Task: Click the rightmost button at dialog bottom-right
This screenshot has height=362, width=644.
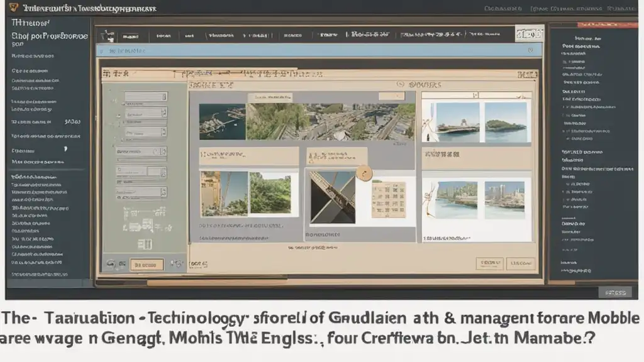Action: (521, 263)
